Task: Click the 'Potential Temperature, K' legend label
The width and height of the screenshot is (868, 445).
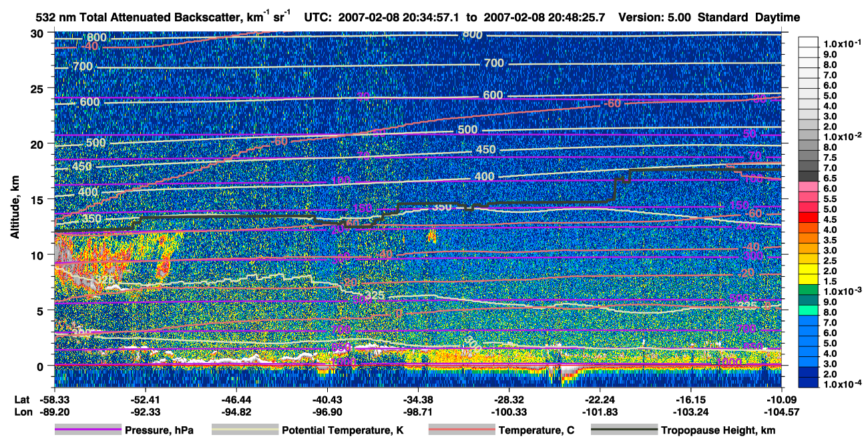Action: [x=343, y=430]
